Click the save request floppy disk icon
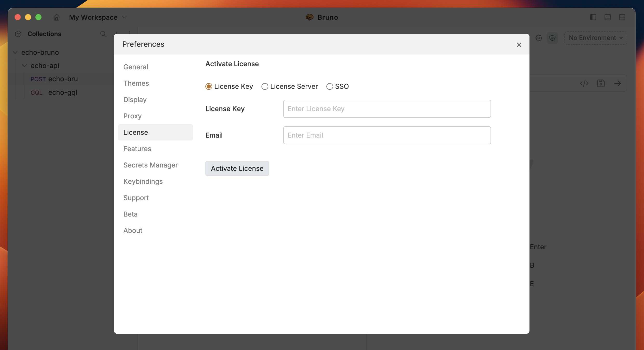The height and width of the screenshot is (350, 644). point(601,83)
